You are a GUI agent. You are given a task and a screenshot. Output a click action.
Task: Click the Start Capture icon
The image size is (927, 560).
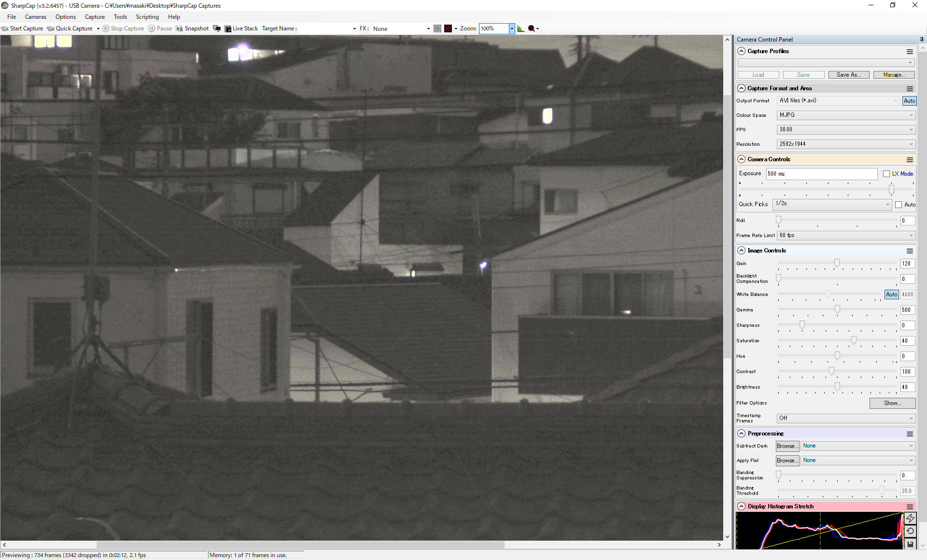point(5,28)
